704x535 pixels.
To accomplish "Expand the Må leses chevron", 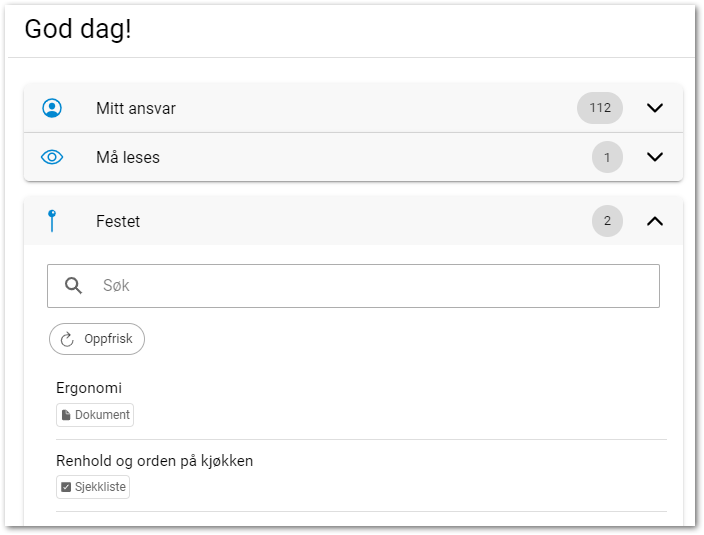I will [655, 157].
